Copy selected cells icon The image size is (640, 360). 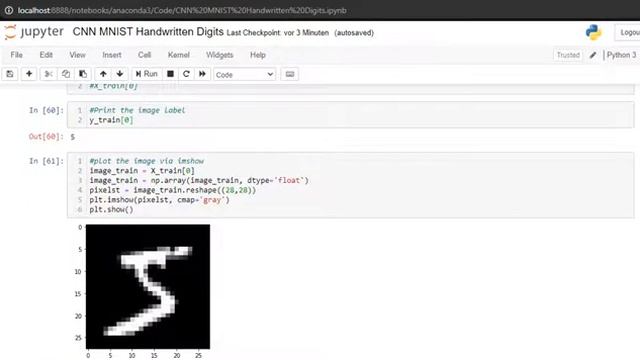point(66,74)
